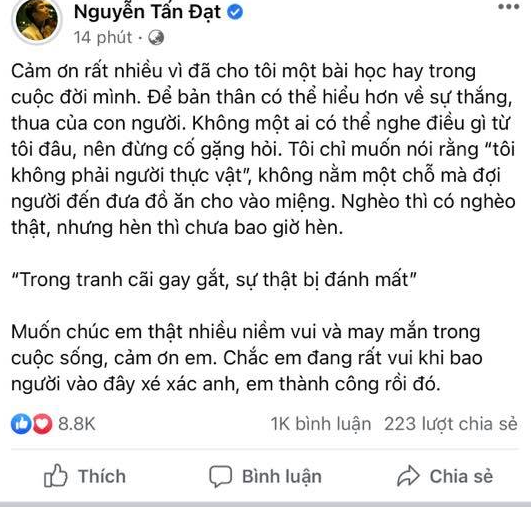Image resolution: width=531 pixels, height=507 pixels.
Task: View the 8.8K reactions list
Action: (77, 424)
